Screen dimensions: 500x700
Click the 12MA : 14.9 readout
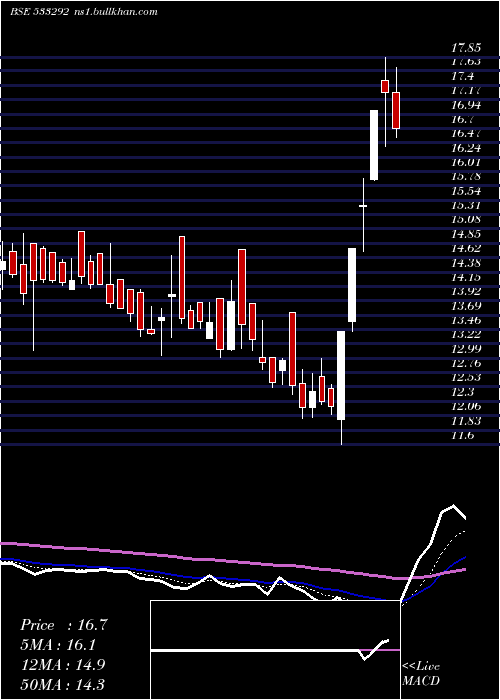(x=63, y=665)
